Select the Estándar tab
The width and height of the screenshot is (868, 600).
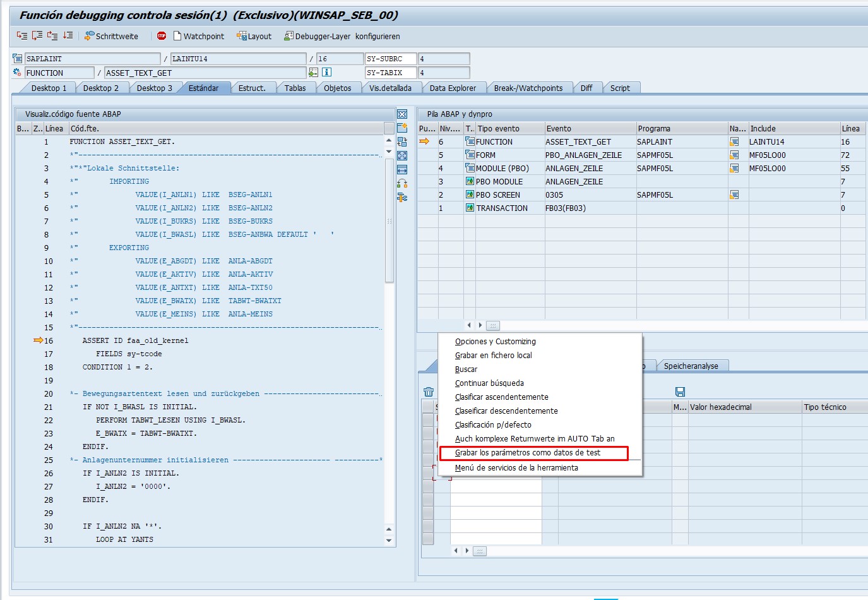(203, 88)
